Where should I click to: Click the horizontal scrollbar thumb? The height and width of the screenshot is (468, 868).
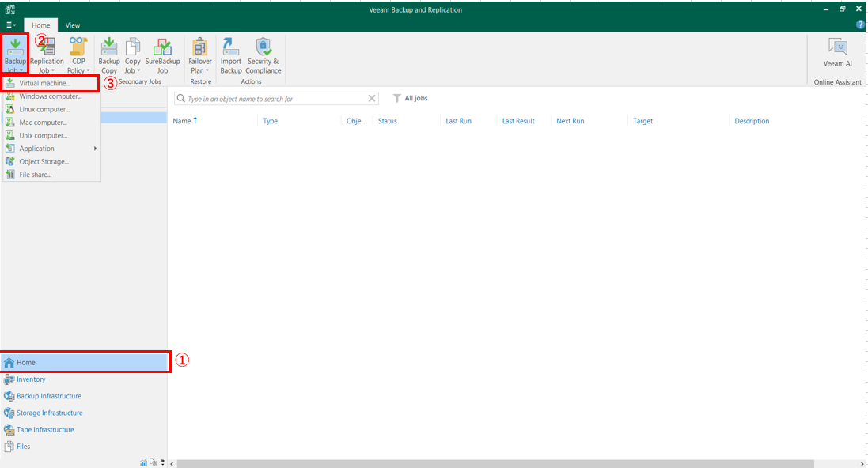click(x=495, y=463)
